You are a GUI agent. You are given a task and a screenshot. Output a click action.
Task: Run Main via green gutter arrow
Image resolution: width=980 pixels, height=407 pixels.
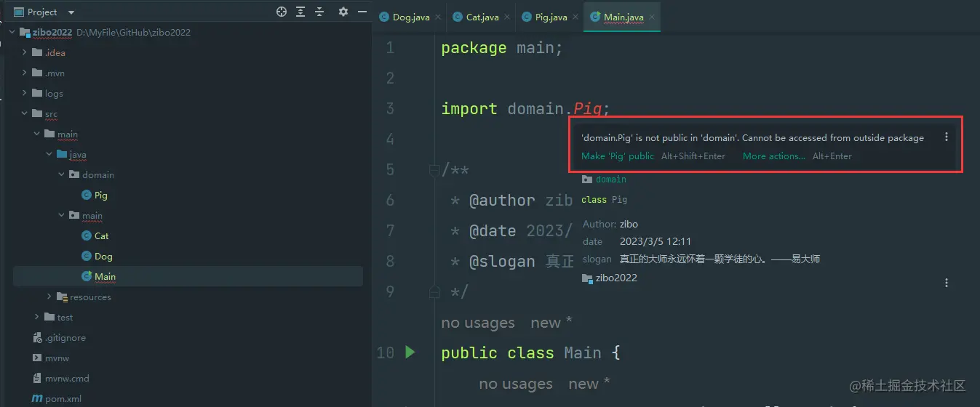410,352
